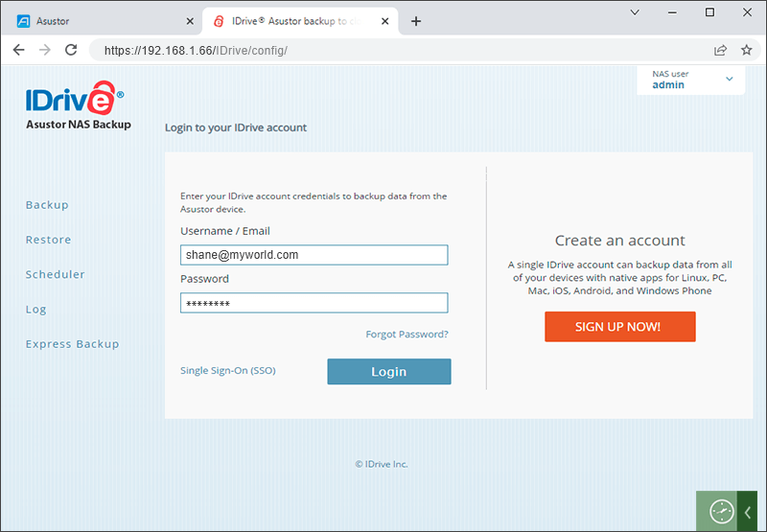Close the Asustor tab

(190, 21)
